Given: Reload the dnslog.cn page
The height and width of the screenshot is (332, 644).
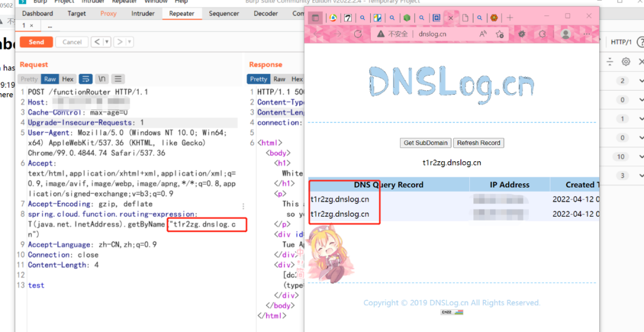Looking at the screenshot, I should click(358, 33).
